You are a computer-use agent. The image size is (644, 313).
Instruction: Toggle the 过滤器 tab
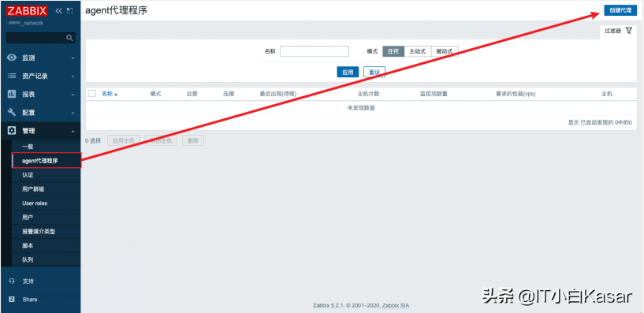pos(618,32)
